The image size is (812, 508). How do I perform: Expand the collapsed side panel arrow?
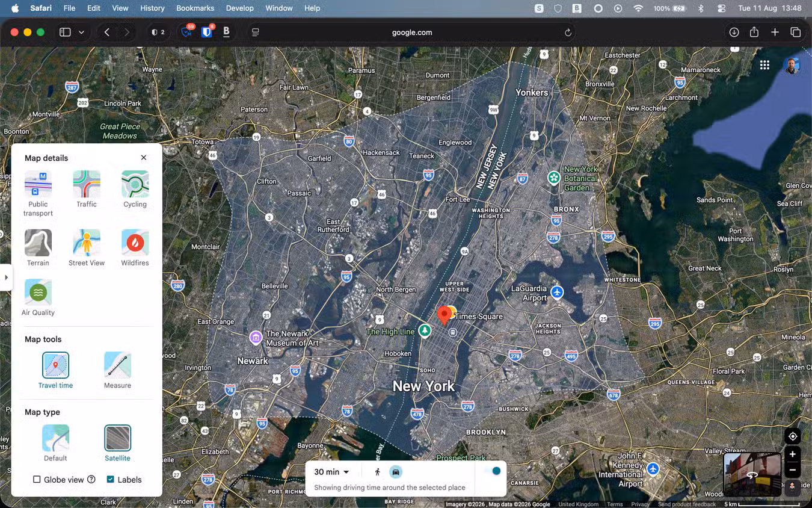6,277
